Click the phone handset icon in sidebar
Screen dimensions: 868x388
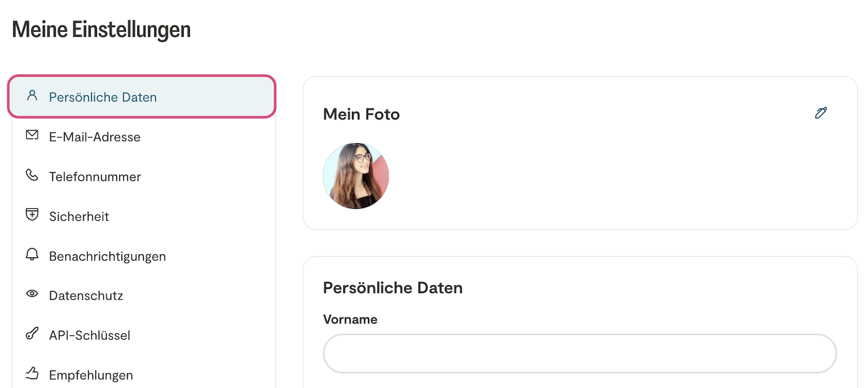(32, 175)
